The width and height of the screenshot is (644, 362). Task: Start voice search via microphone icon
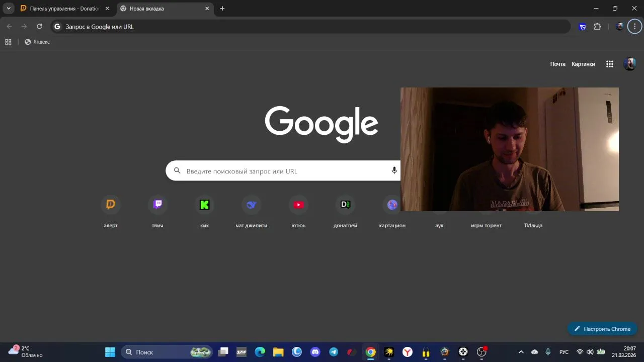[x=394, y=171]
